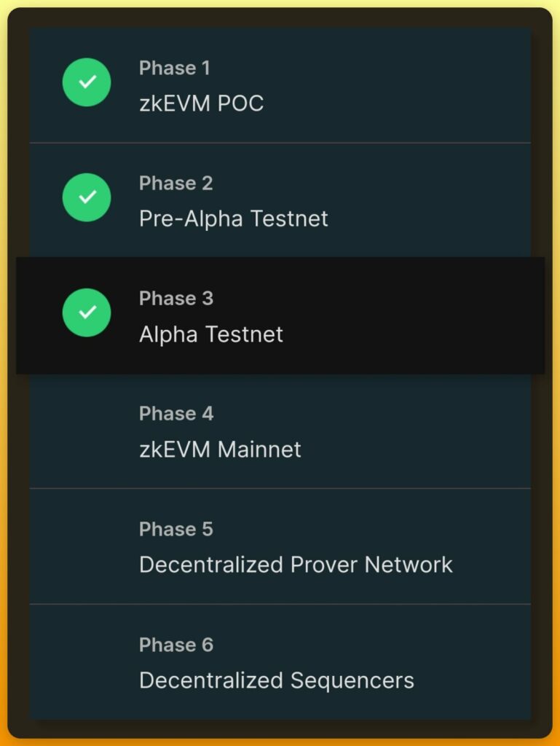Click the Phase 1 row's right side
560x746 pixels.
(x=404, y=85)
